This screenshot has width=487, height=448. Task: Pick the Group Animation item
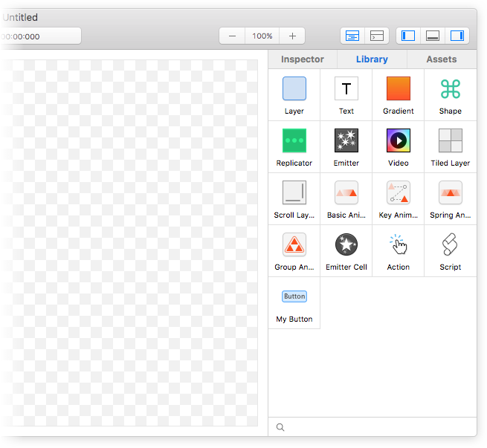tap(294, 251)
